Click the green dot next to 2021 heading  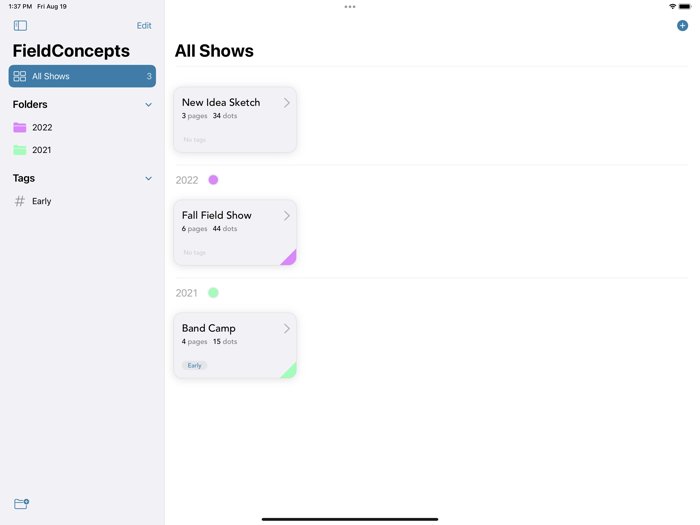click(x=213, y=293)
